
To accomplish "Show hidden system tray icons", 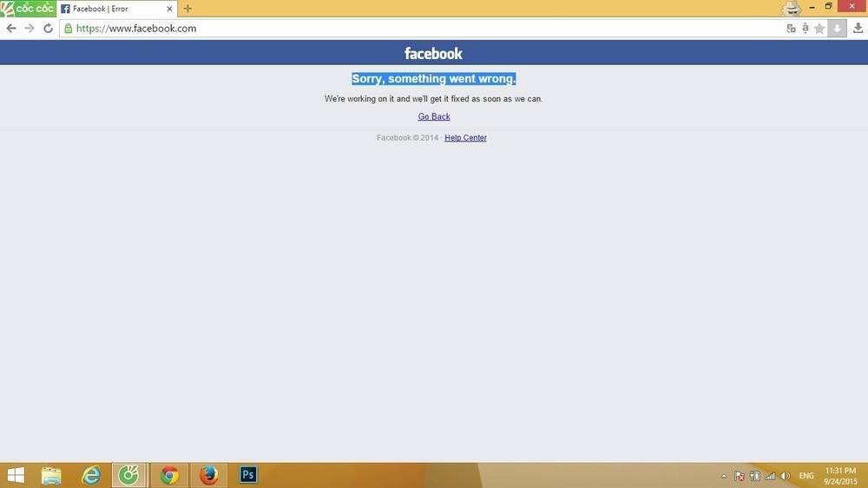I will coord(724,476).
